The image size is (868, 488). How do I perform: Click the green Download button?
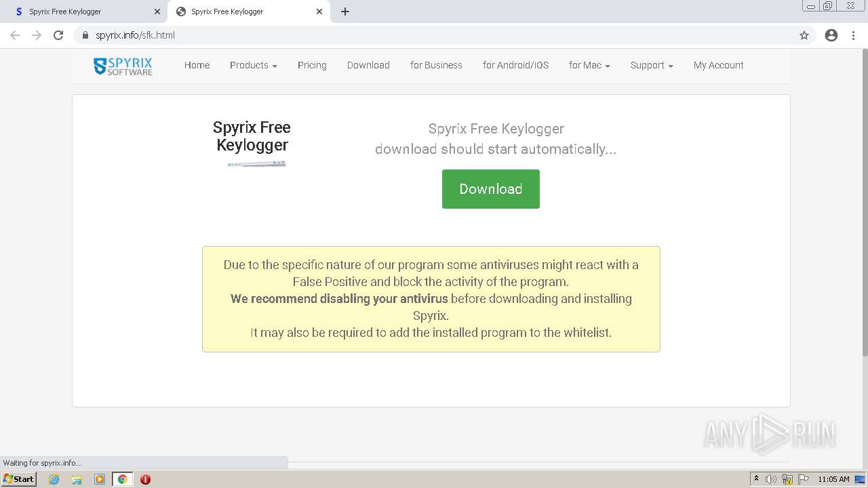coord(491,189)
